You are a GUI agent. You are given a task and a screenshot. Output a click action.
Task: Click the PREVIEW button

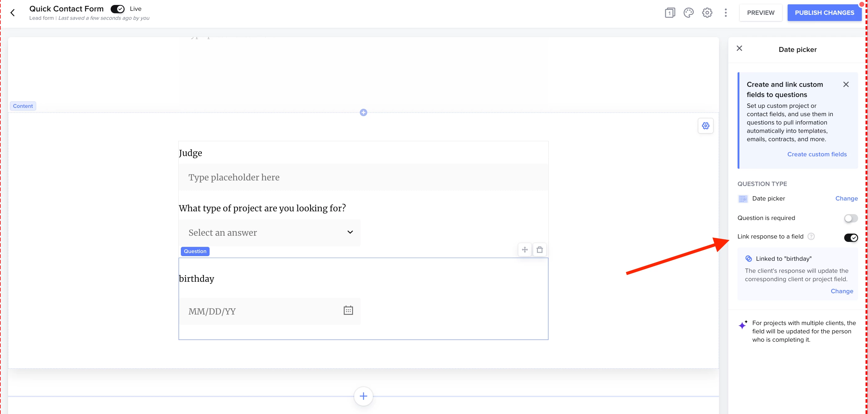760,13
